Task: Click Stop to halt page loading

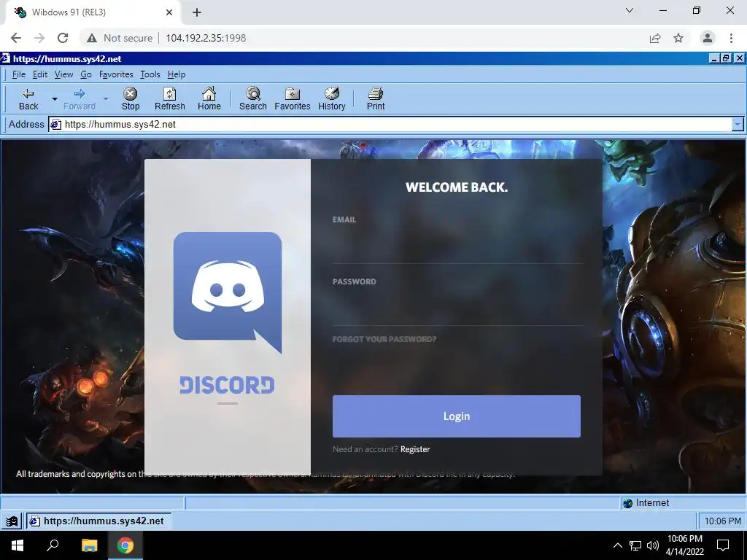Action: [130, 99]
